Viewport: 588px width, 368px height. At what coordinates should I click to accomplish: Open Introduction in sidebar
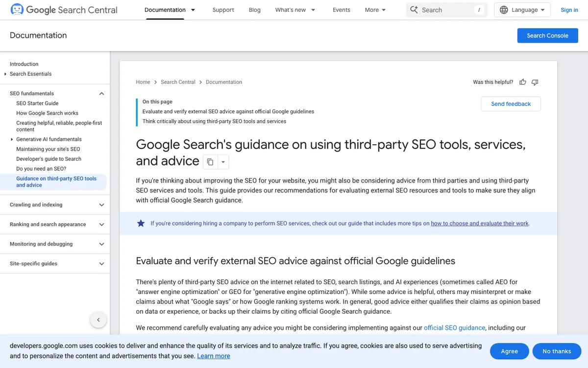(24, 64)
